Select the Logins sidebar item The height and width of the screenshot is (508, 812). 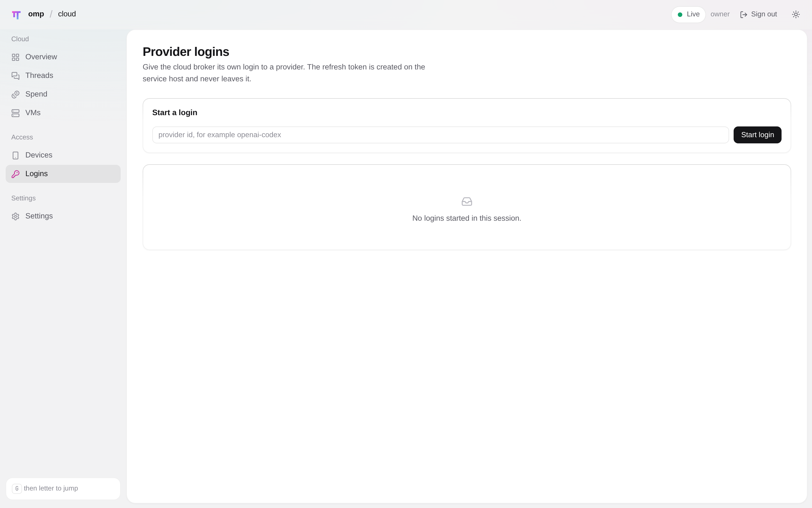(63, 174)
